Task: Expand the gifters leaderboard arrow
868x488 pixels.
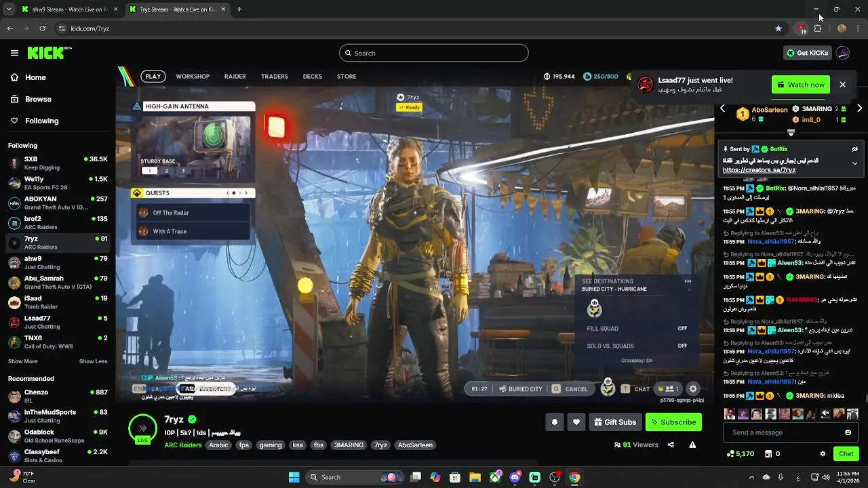Action: [791, 133]
